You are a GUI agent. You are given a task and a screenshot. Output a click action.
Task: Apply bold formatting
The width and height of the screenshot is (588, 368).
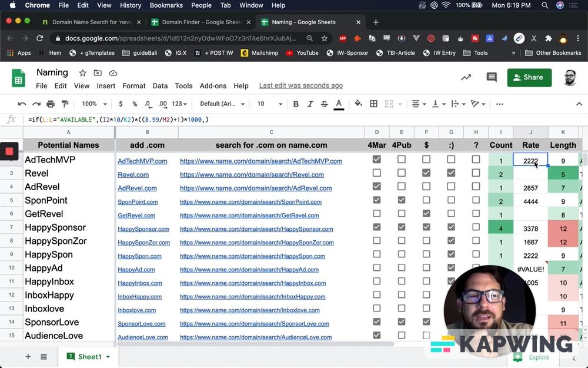tap(296, 104)
